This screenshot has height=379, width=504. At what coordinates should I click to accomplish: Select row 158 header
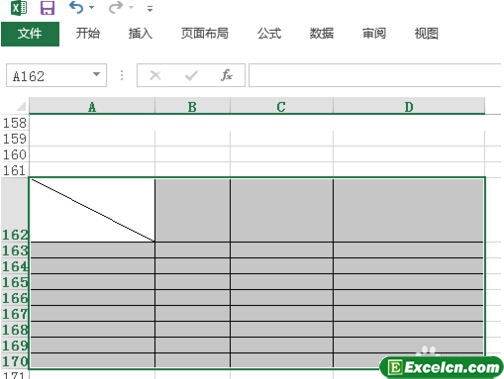[x=15, y=123]
